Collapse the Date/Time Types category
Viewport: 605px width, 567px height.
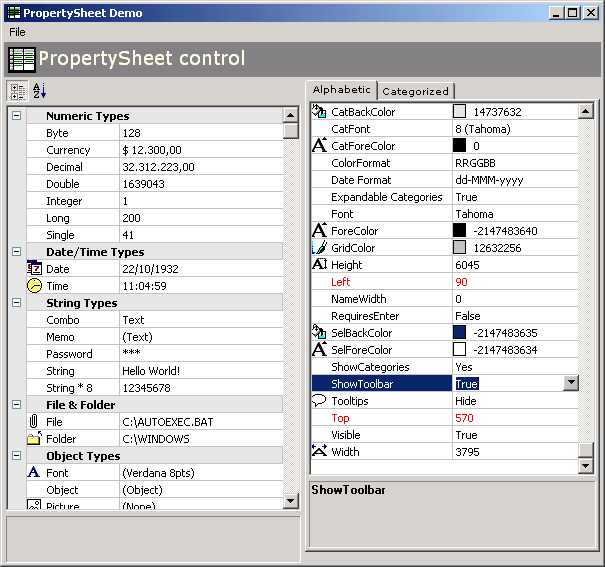[16, 252]
